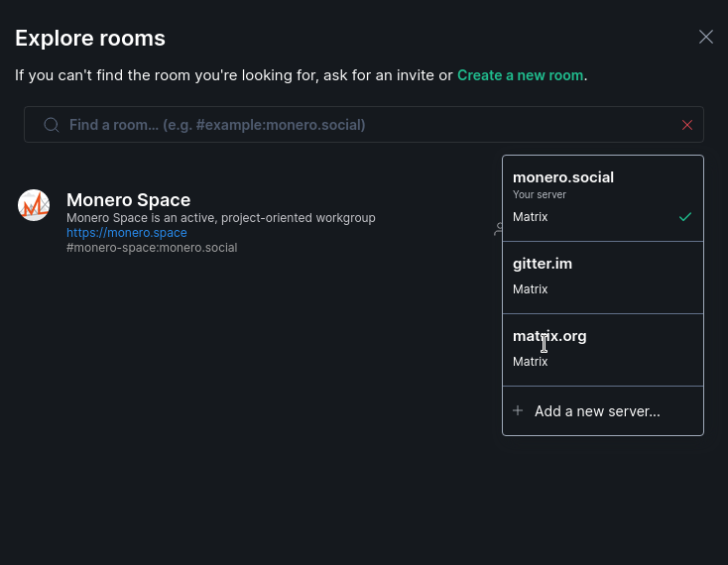
Task: Select the gitter.im server heading
Action: (x=543, y=264)
